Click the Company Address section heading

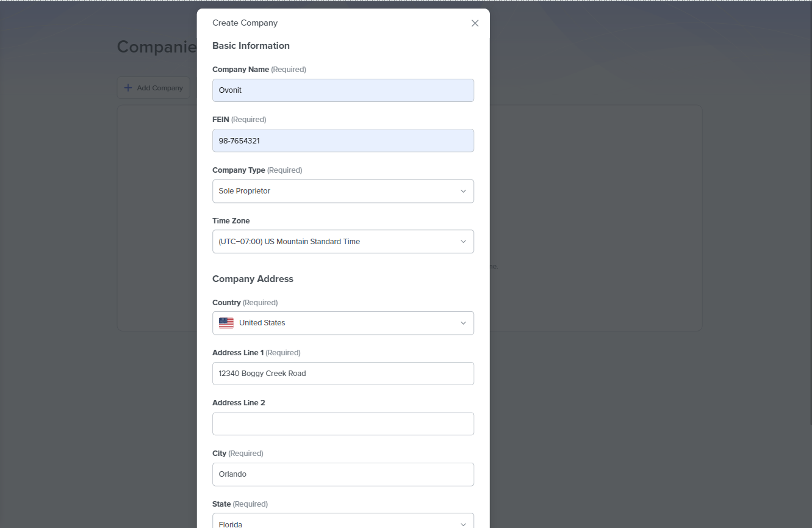click(253, 279)
